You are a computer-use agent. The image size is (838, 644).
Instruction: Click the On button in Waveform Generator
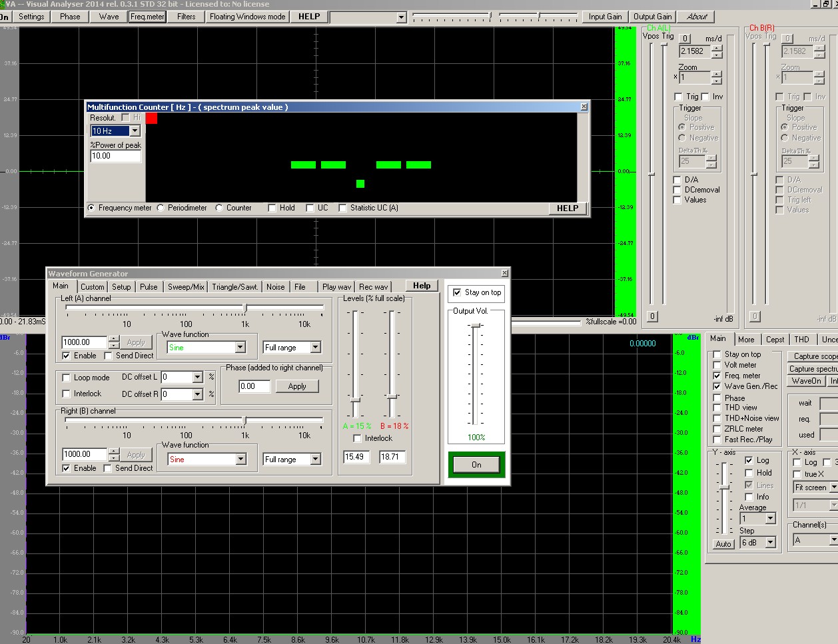(x=476, y=465)
